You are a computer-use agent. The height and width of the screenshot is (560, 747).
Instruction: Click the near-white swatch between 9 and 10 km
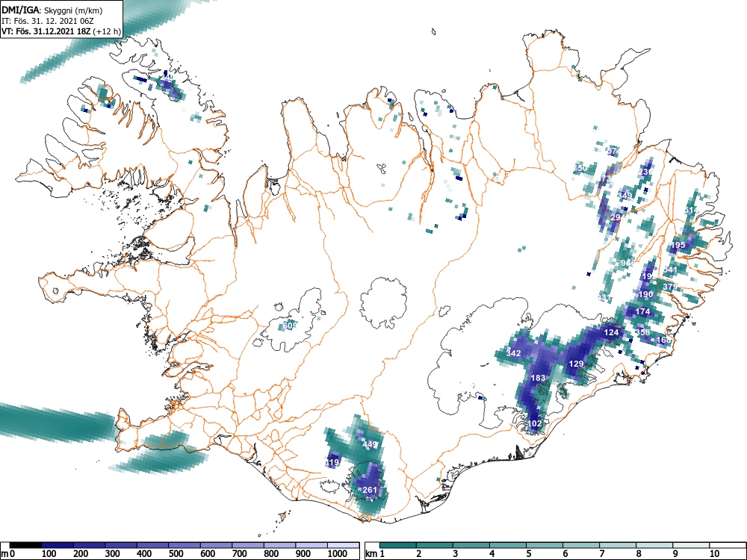click(691, 545)
